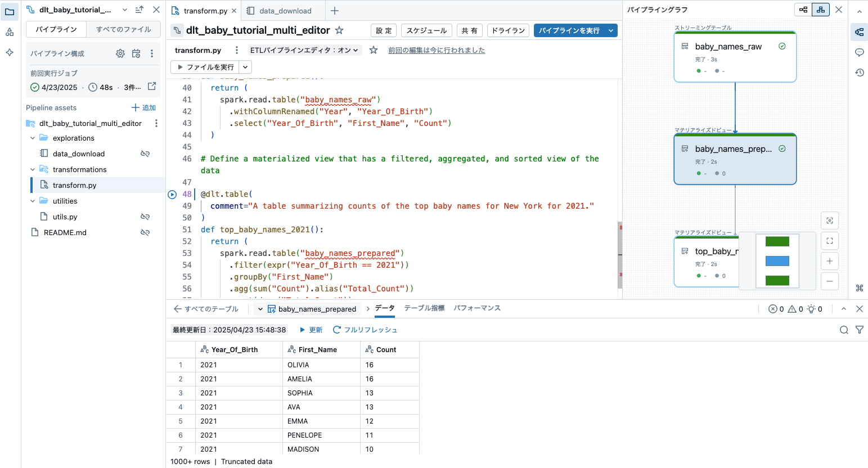Open the AI assistant sparkle icon
Viewport: 868px width, 468px height.
click(10, 52)
